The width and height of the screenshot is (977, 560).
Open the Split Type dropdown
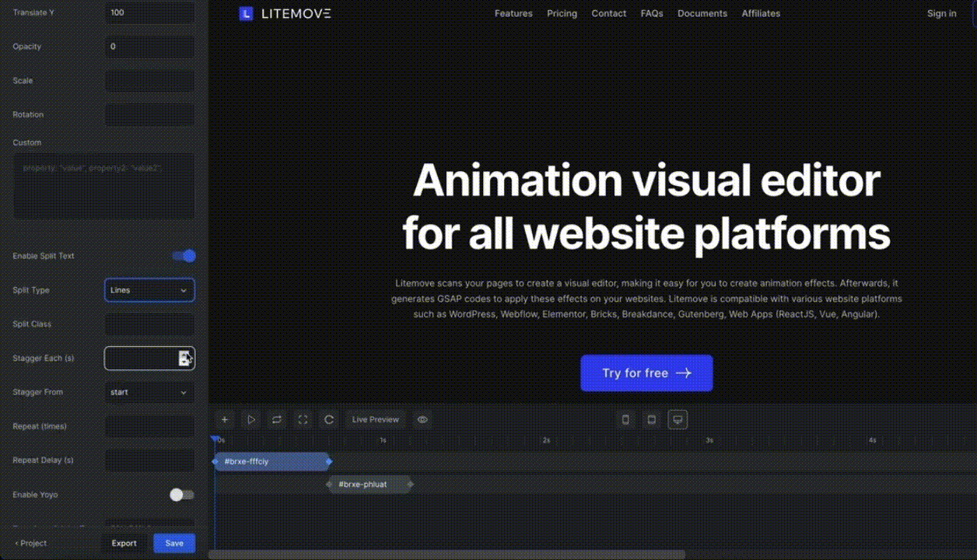click(x=149, y=290)
